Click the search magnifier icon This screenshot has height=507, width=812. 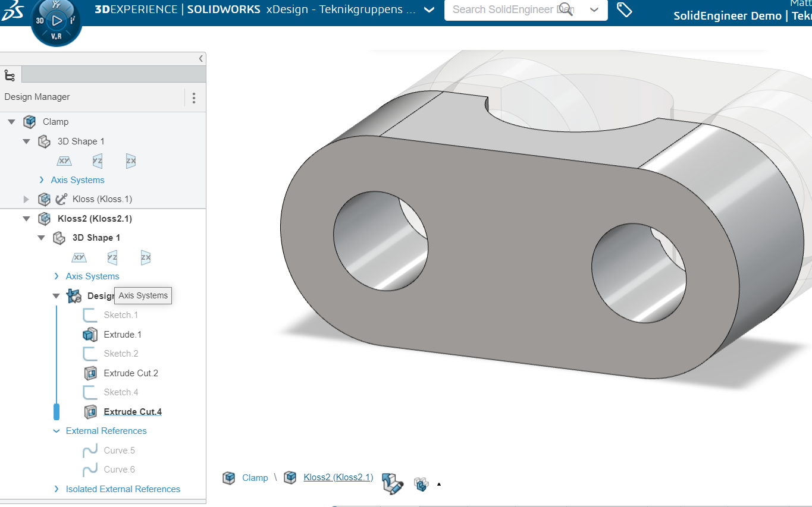pos(566,10)
